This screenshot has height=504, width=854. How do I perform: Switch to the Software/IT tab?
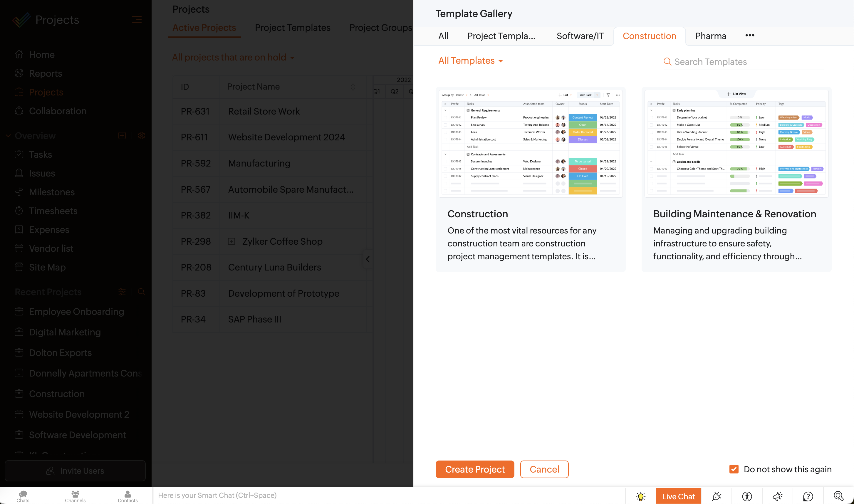(580, 36)
